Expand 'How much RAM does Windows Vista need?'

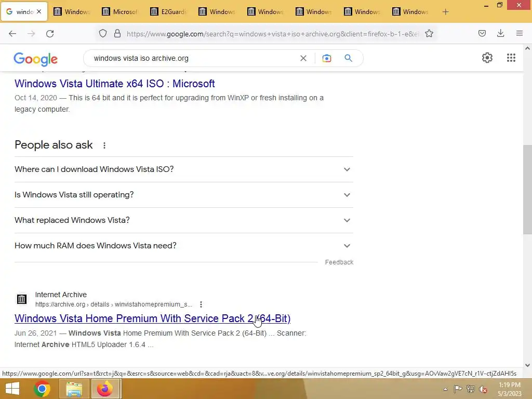[183, 246]
